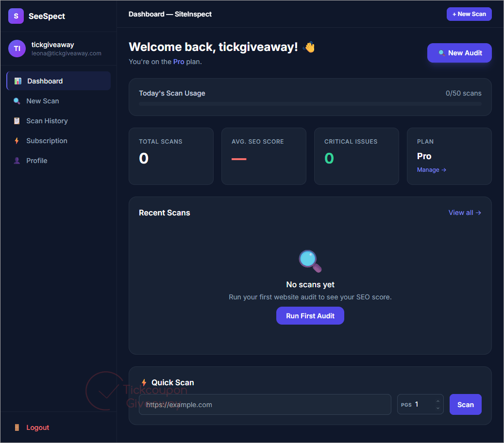This screenshot has height=443, width=504.
Task: Click the New Scan magnifier icon in sidebar
Action: pos(17,101)
